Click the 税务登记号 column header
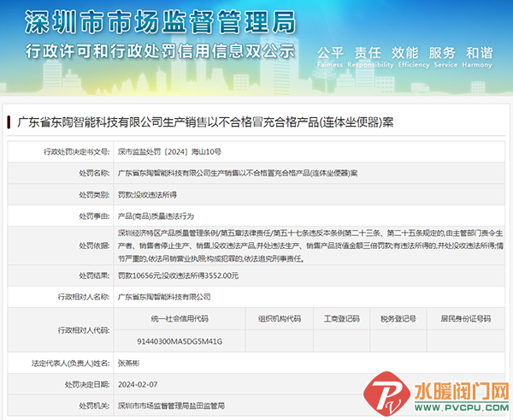The image size is (513, 420). pos(398,318)
